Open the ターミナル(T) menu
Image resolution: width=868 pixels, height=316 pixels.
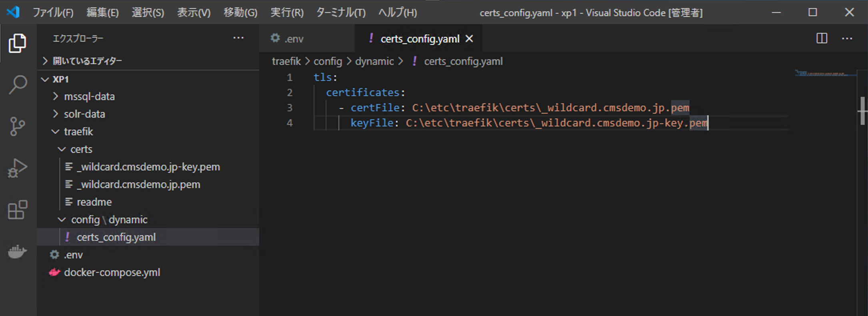(x=341, y=12)
